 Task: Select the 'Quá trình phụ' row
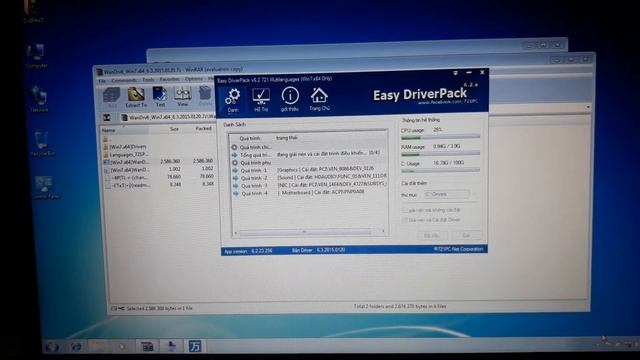(x=308, y=162)
